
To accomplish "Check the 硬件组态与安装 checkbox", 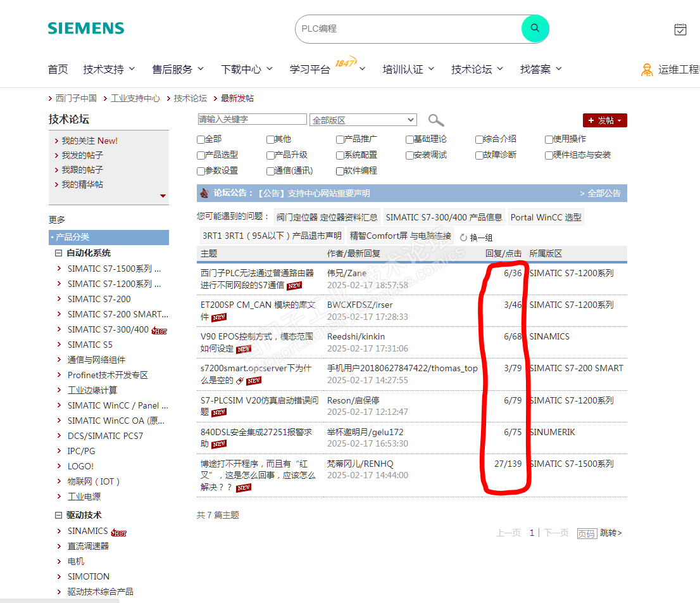I will (x=549, y=155).
